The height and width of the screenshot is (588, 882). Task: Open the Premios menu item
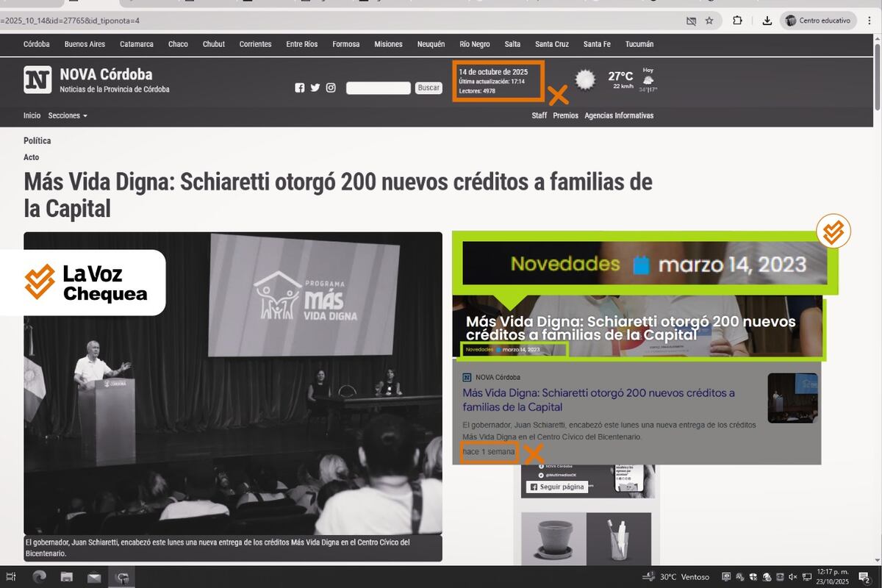[566, 115]
